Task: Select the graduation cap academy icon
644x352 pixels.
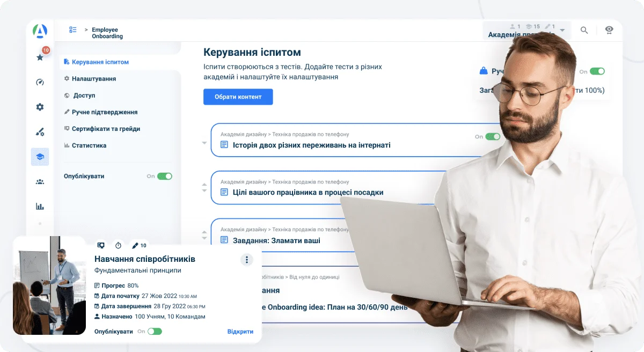Action: 40,157
